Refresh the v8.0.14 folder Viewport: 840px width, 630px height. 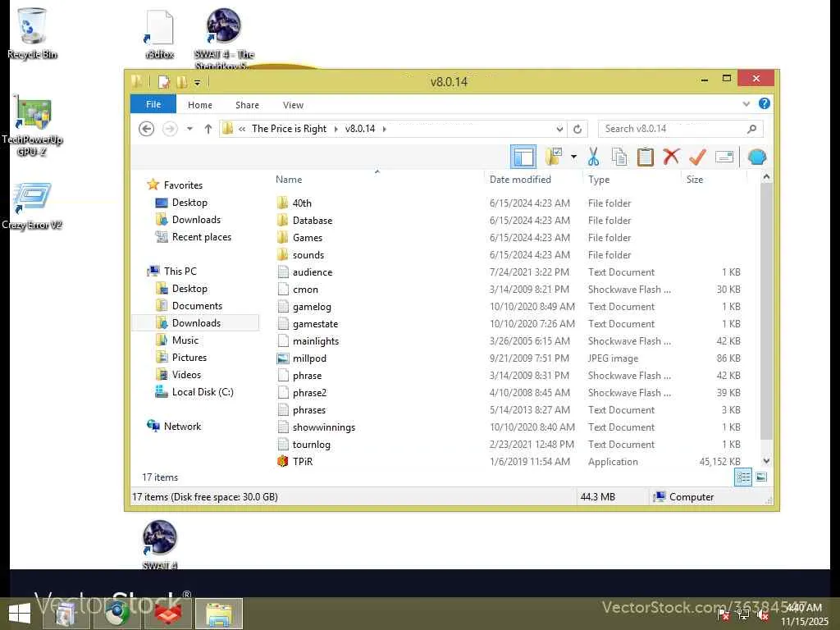coord(577,129)
